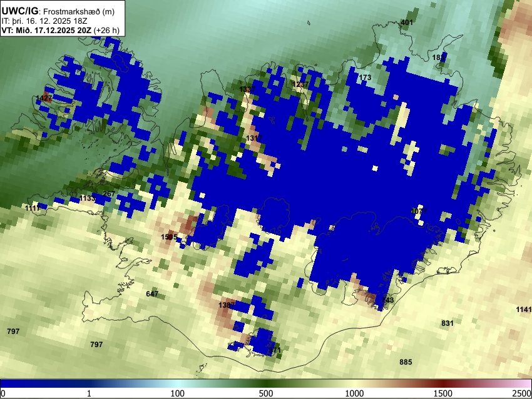Viewport: 532px width, 399px height.
Task: Click the '100' tick label on the color bar
Action: pyautogui.click(x=177, y=393)
